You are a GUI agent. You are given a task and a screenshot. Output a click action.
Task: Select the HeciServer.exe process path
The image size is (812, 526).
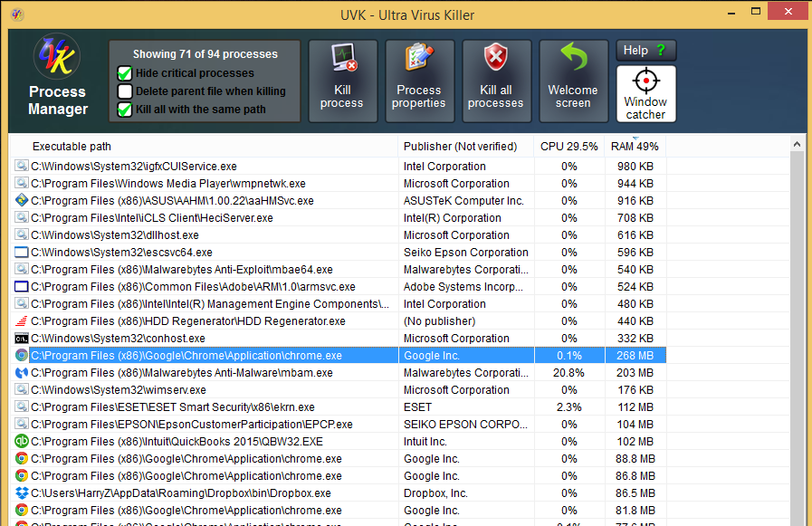(x=152, y=218)
